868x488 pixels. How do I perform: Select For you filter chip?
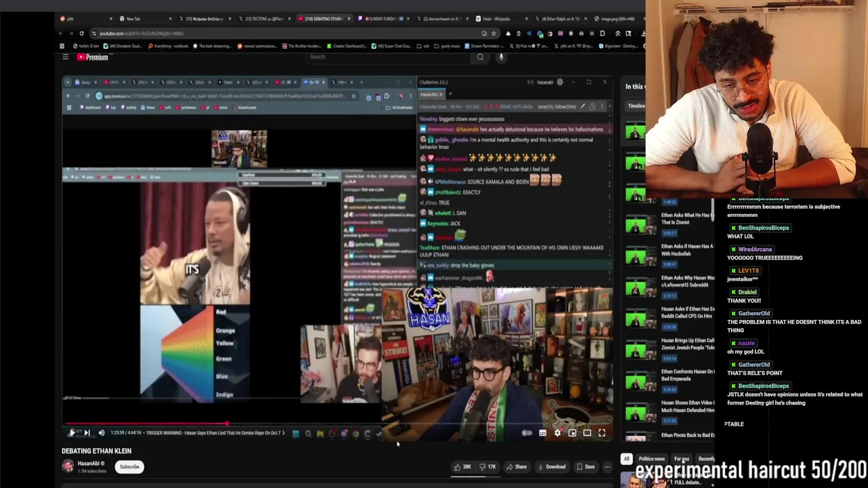click(682, 459)
